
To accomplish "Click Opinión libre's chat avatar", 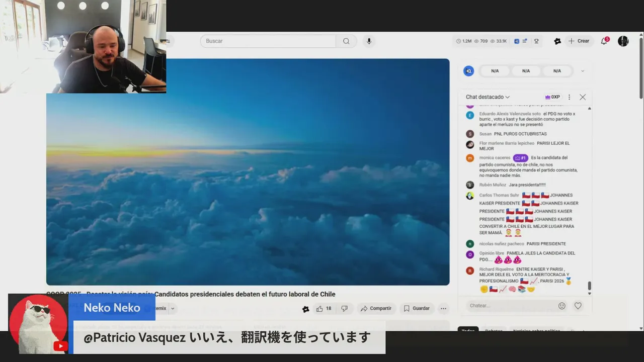I will tap(470, 254).
